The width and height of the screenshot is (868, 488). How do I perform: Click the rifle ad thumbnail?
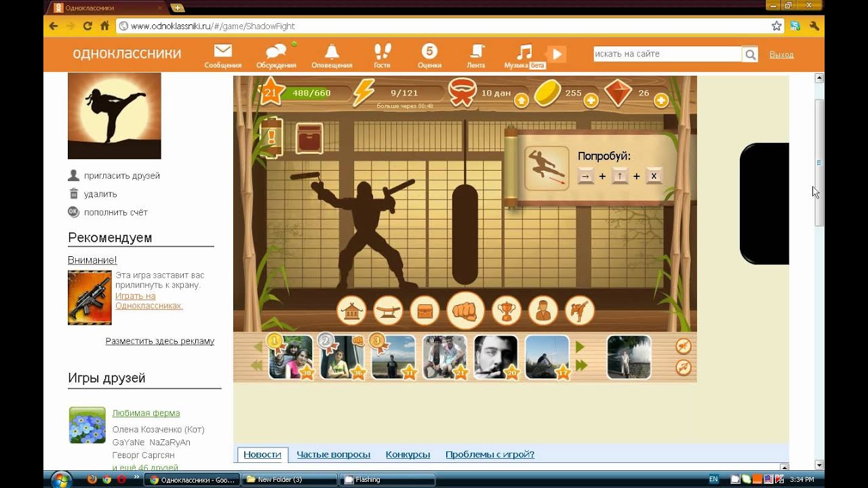(90, 298)
